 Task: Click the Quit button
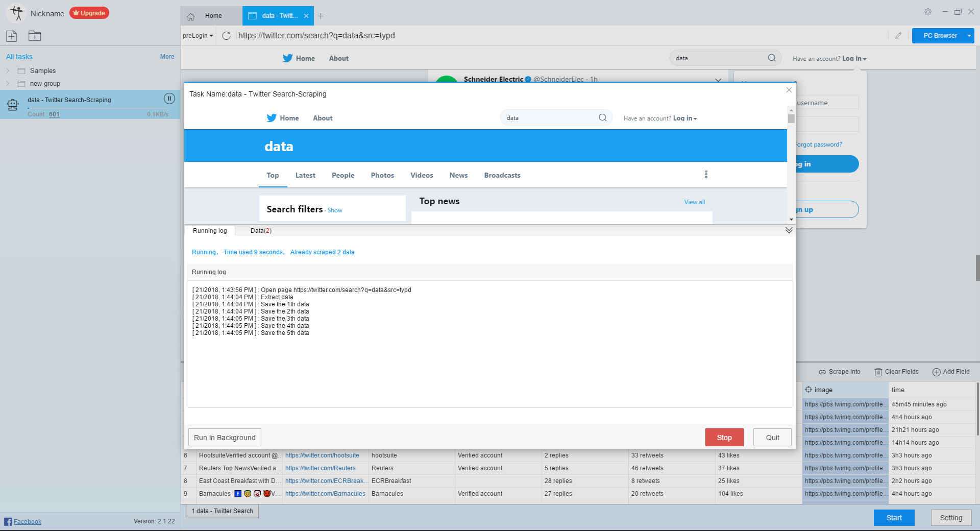(772, 438)
